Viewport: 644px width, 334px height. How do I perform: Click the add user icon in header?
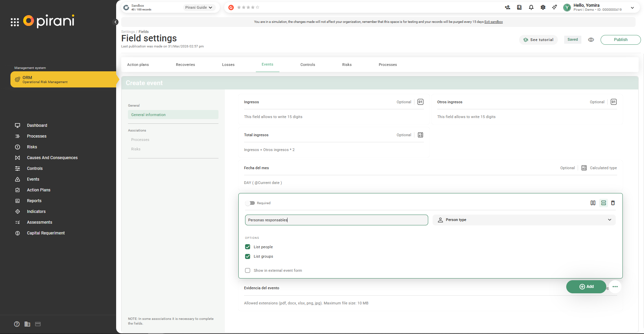507,7
